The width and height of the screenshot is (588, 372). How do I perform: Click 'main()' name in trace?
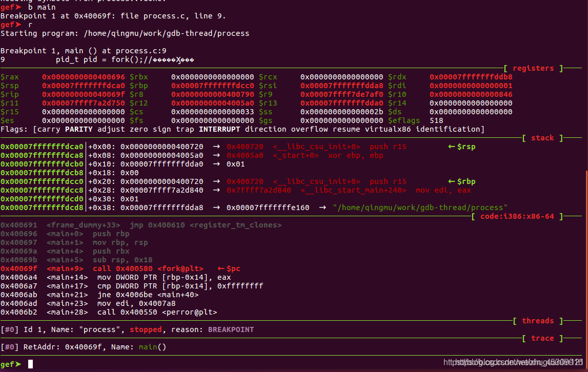tap(153, 347)
